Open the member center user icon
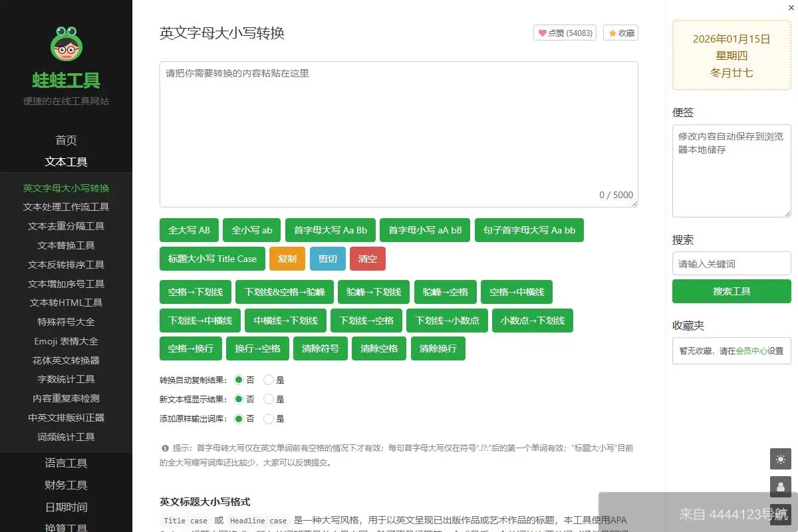This screenshot has width=798, height=532. (780, 487)
